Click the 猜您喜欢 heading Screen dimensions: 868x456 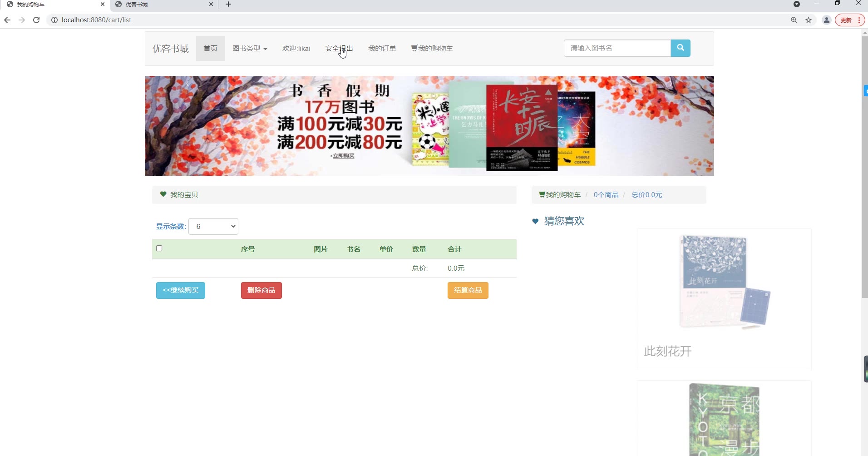[564, 221]
